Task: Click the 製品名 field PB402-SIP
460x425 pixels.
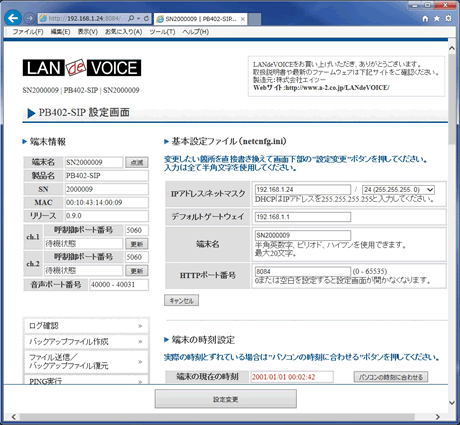Action: pos(107,176)
